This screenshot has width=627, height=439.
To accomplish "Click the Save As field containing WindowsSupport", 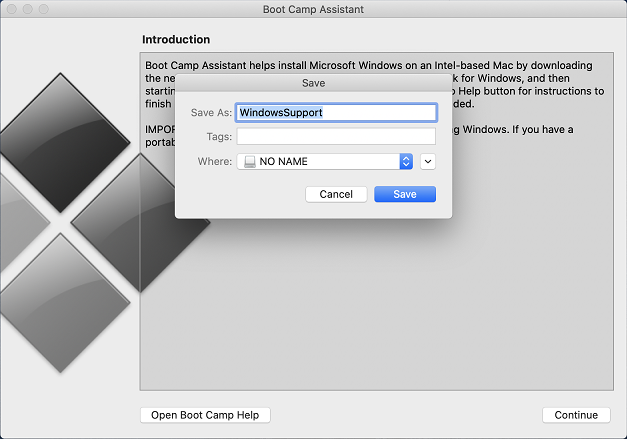I will [336, 113].
